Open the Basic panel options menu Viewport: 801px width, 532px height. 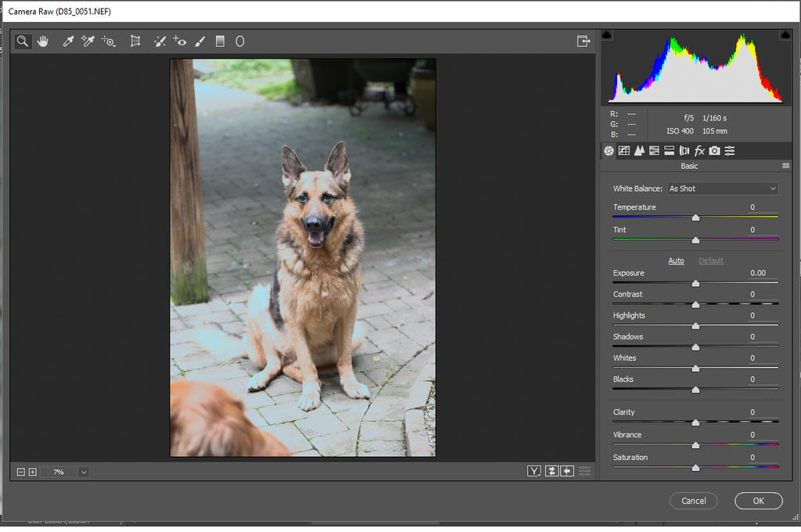click(785, 166)
